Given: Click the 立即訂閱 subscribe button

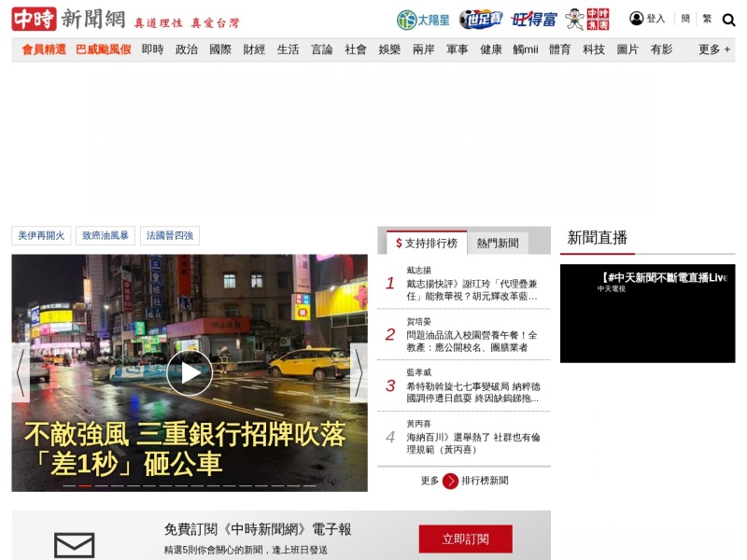Looking at the screenshot, I should [x=465, y=539].
